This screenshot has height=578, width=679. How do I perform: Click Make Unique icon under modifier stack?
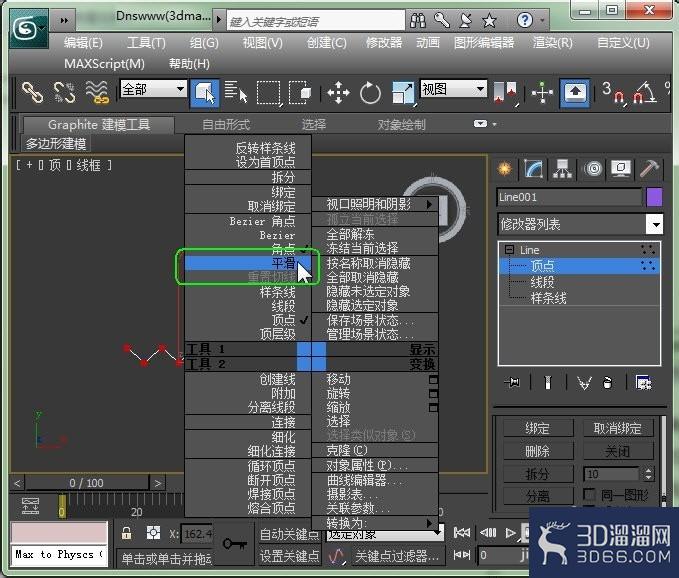tap(584, 382)
